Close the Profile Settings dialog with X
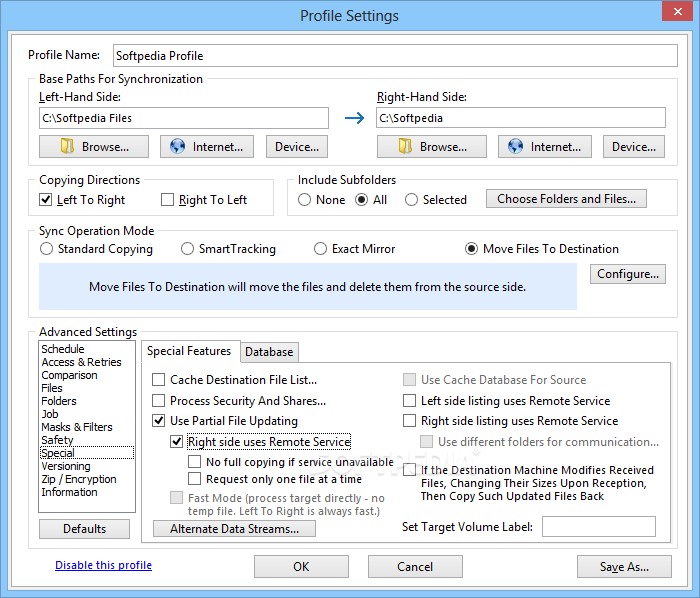 677,11
